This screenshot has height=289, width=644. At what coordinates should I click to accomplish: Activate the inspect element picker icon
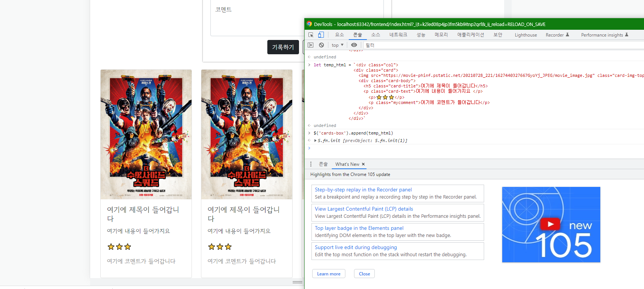(x=311, y=35)
